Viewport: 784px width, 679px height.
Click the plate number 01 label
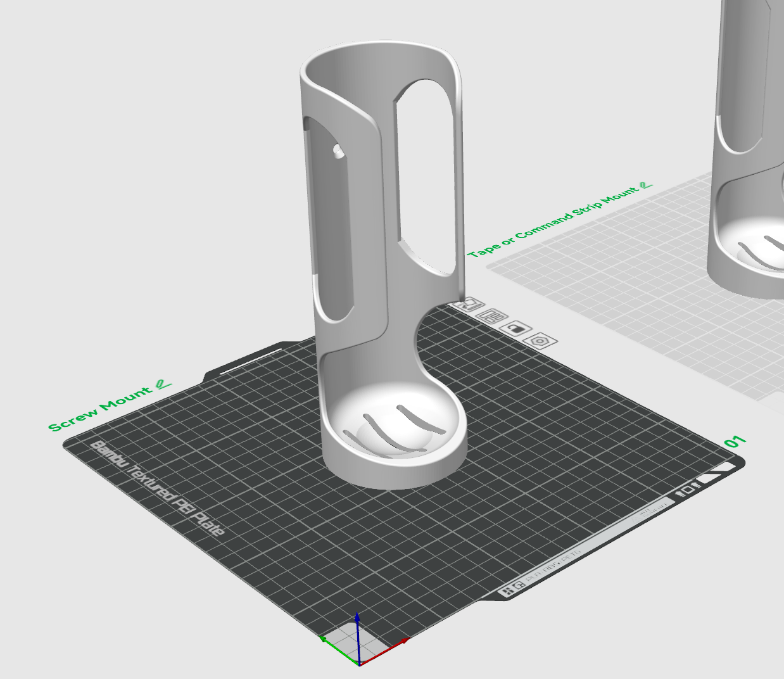point(735,441)
